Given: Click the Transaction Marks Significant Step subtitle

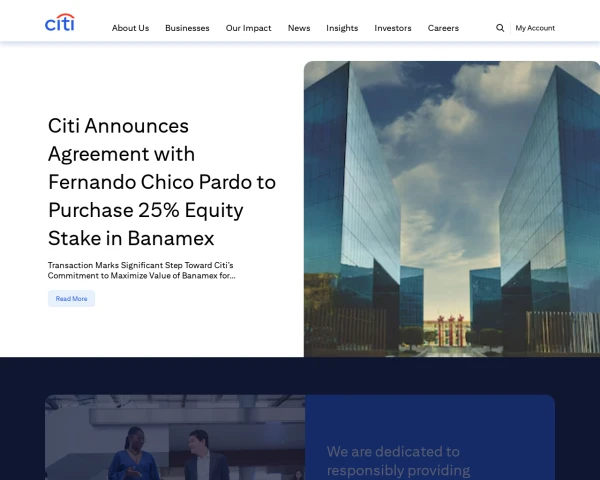Looking at the screenshot, I should (142, 270).
